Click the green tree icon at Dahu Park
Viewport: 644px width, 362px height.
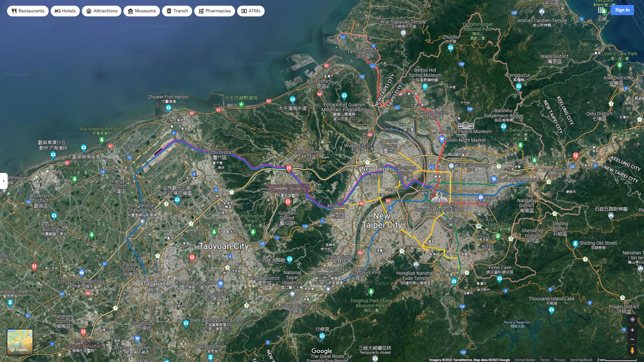521,144
